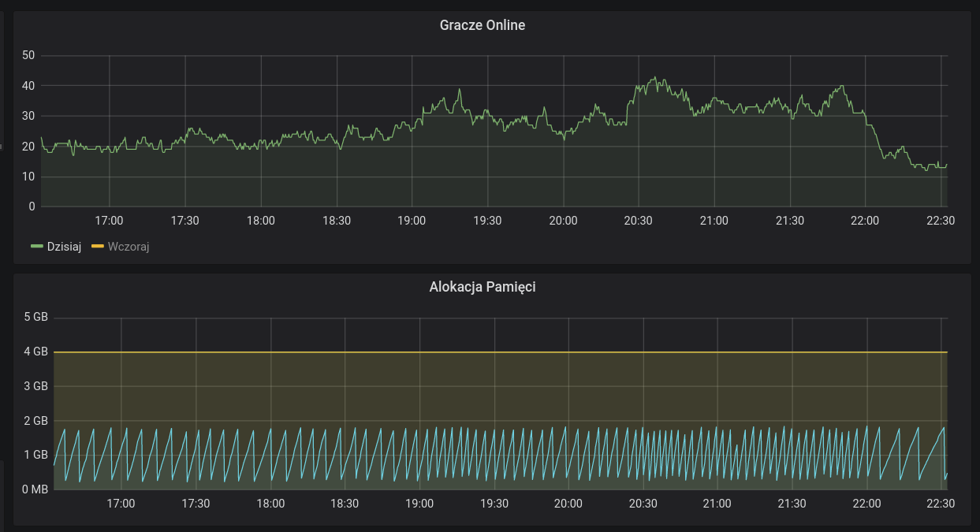
Task: Click the 18:30 label on Gracze Online axis
Action: [337, 221]
